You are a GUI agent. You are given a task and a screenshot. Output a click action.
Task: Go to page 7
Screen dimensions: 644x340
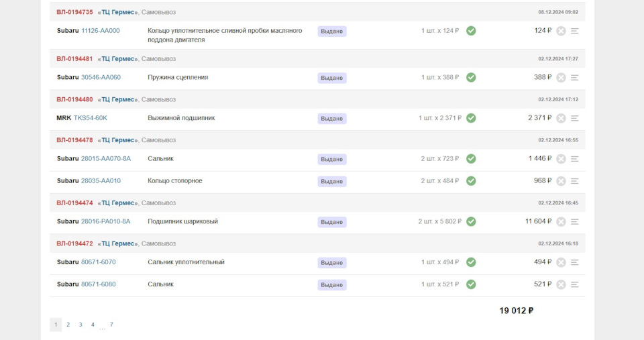click(111, 325)
